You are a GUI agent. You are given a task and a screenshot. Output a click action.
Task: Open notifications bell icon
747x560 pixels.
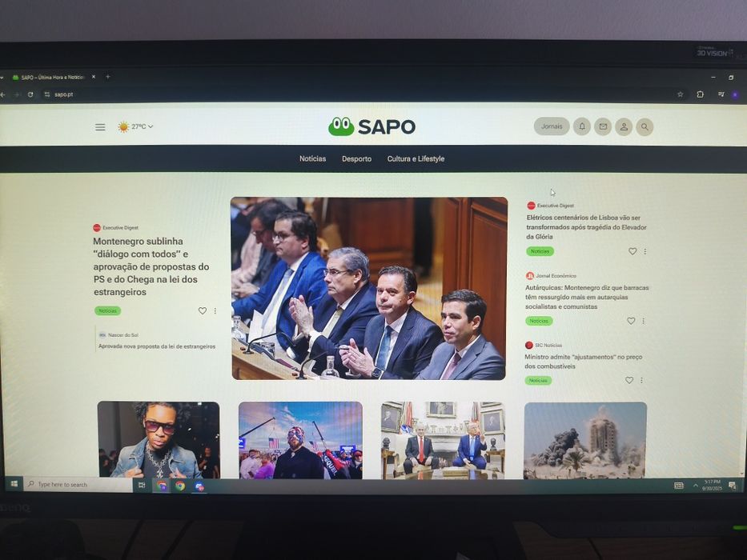582,126
